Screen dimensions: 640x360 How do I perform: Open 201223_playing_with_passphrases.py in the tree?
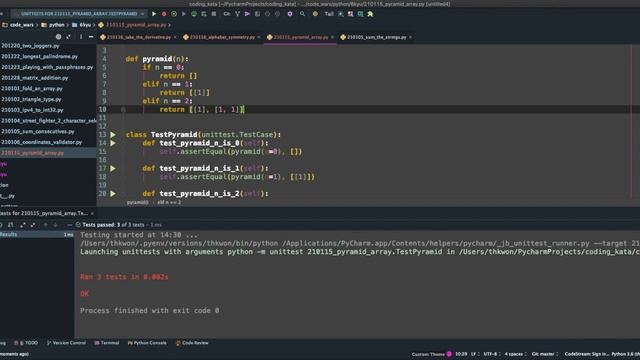[x=47, y=67]
